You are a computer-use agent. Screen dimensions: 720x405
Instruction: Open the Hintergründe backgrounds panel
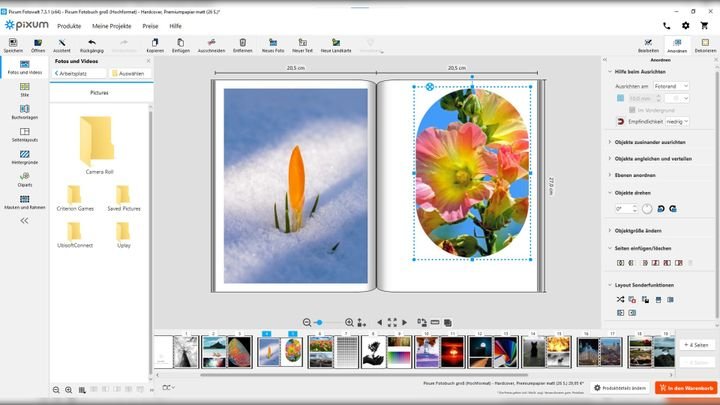(25, 155)
